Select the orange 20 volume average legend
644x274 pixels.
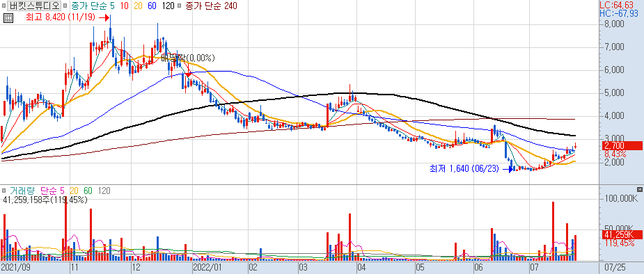coord(74,191)
